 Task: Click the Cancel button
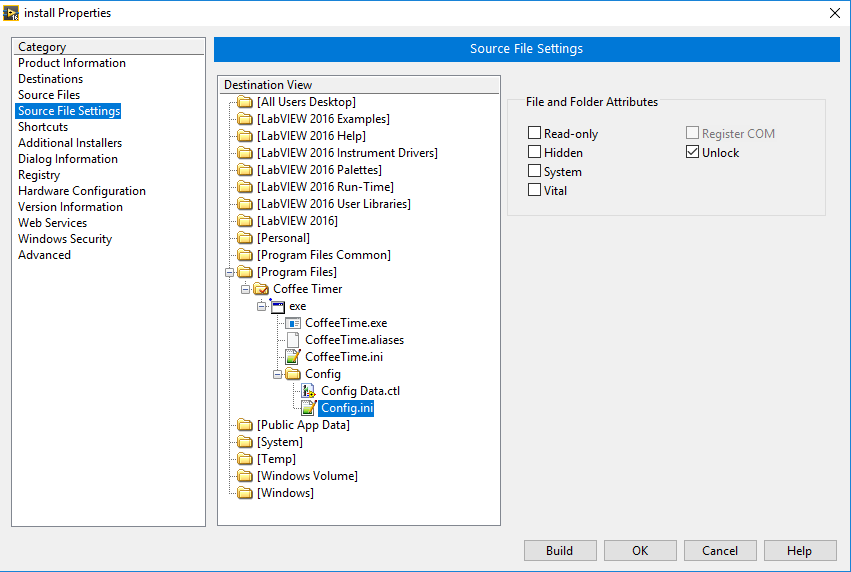coord(720,550)
